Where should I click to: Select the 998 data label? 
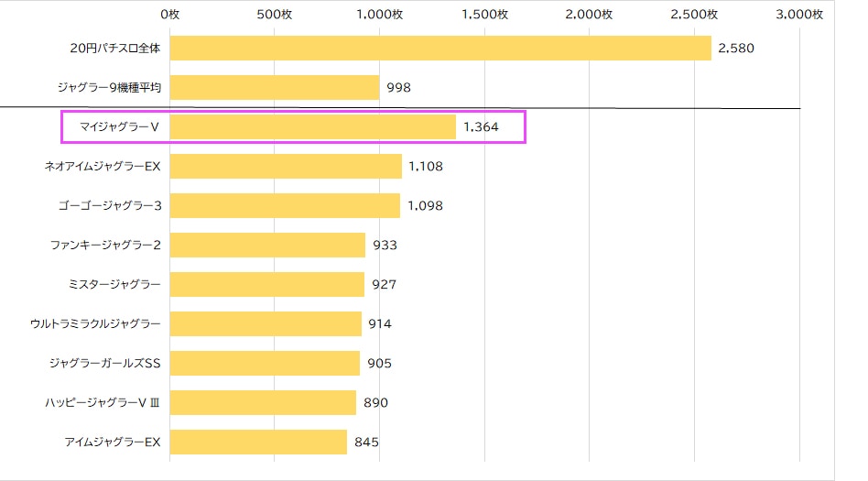click(398, 88)
